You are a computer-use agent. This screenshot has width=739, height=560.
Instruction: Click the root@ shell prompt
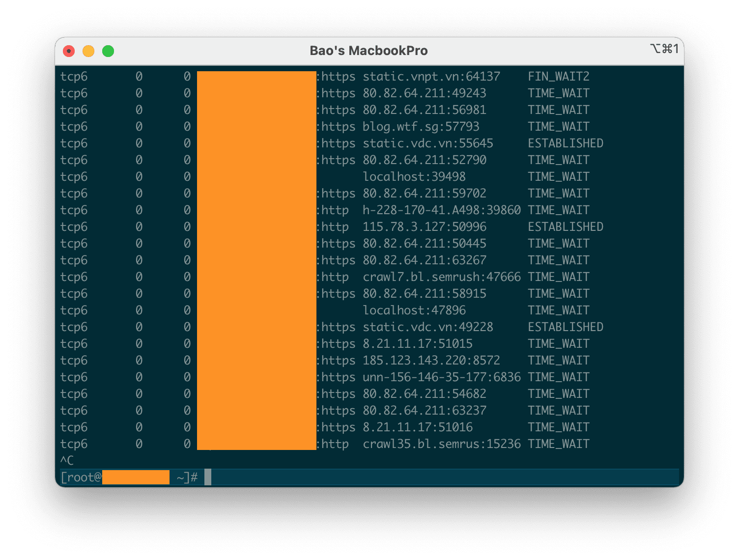(81, 476)
